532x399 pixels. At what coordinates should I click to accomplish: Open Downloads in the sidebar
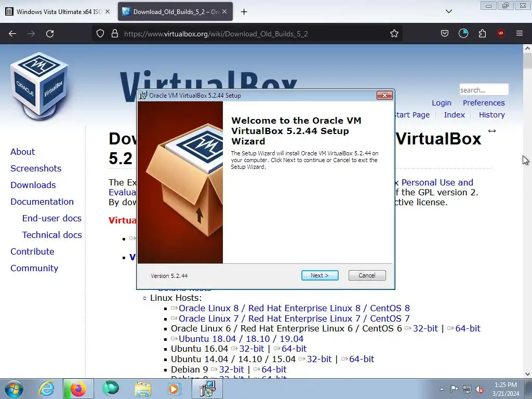(x=33, y=185)
